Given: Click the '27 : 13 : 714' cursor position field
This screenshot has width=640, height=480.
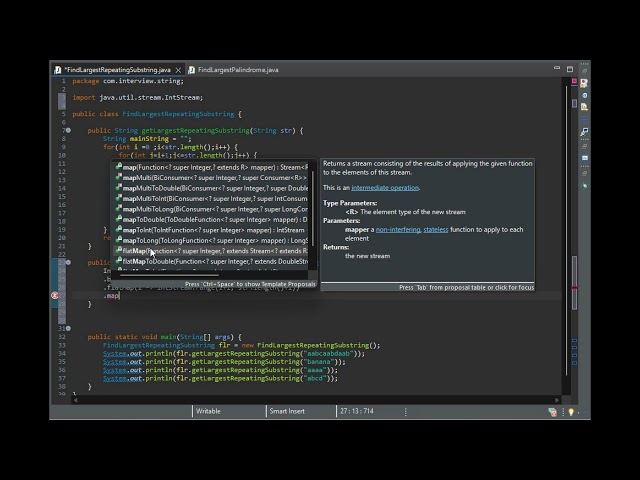Looking at the screenshot, I should pyautogui.click(x=356, y=411).
